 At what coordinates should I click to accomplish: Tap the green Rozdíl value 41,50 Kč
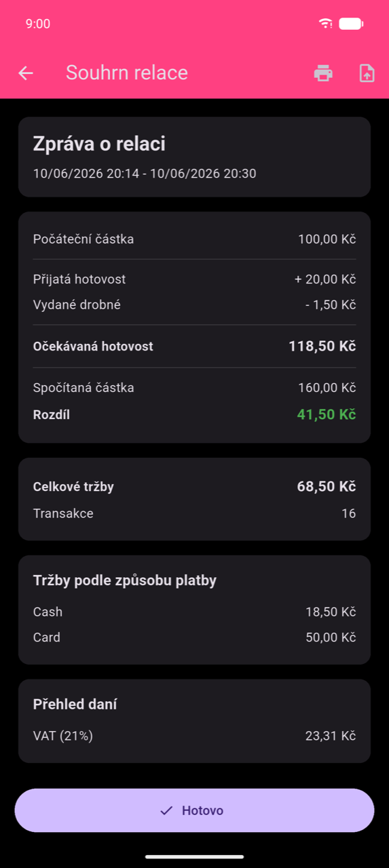click(x=327, y=414)
